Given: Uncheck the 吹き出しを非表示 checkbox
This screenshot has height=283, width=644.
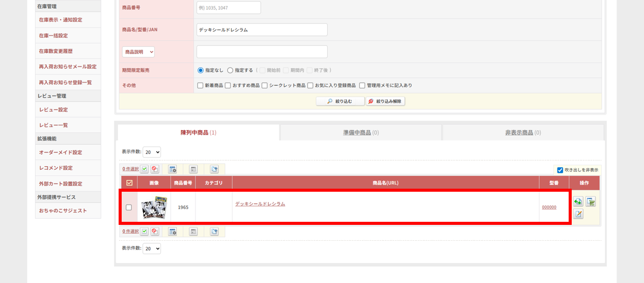Looking at the screenshot, I should pos(560,170).
